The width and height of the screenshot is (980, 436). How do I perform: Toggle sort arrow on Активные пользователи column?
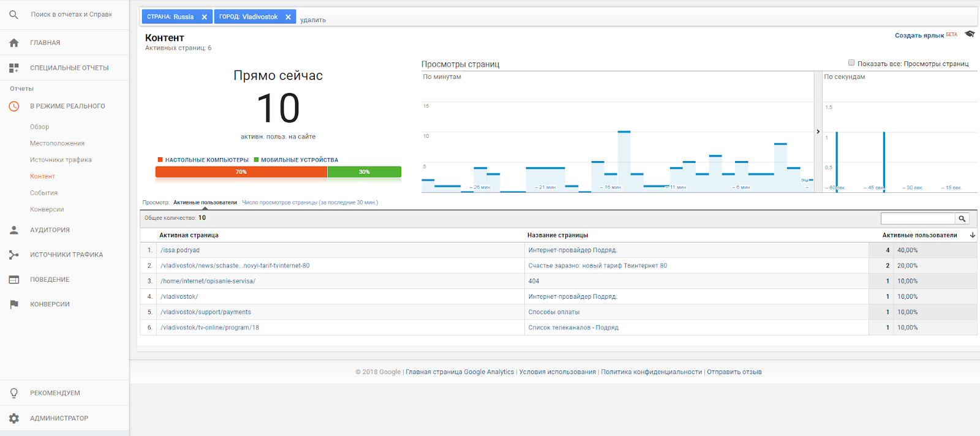coord(972,235)
